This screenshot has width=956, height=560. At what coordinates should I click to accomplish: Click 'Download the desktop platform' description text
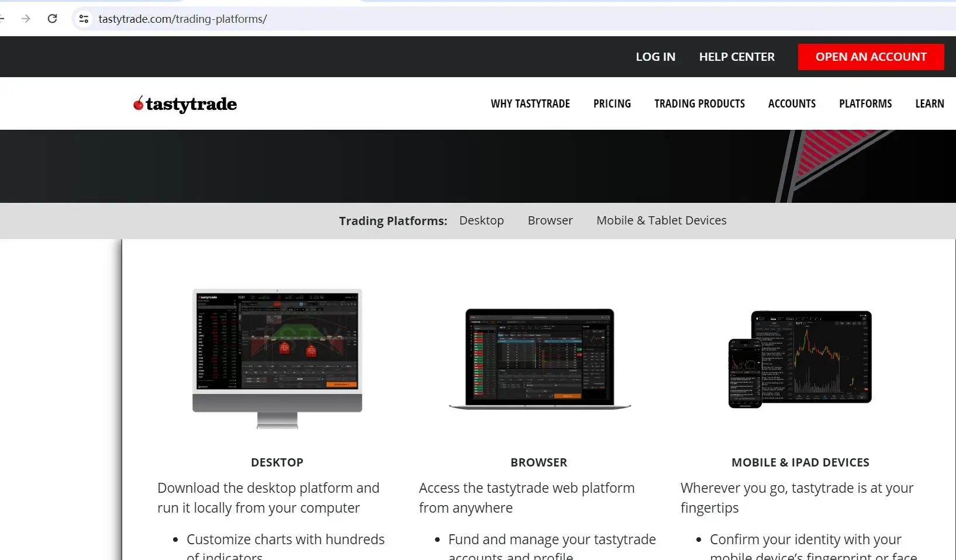(x=268, y=498)
